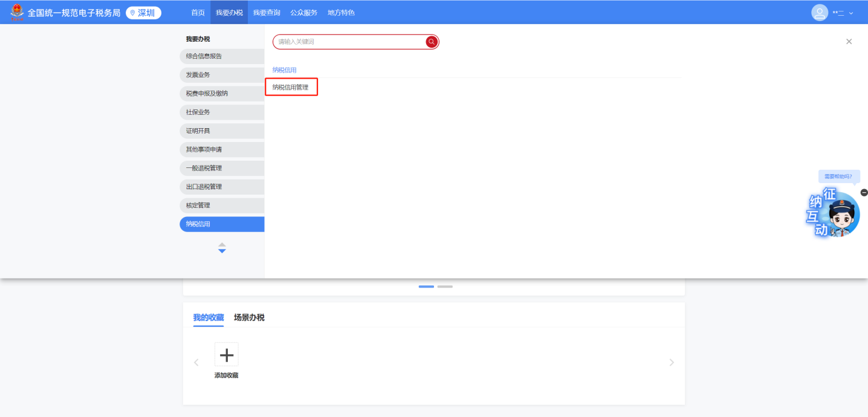Select 出口退税管理 category
This screenshot has height=417, width=868.
point(222,187)
